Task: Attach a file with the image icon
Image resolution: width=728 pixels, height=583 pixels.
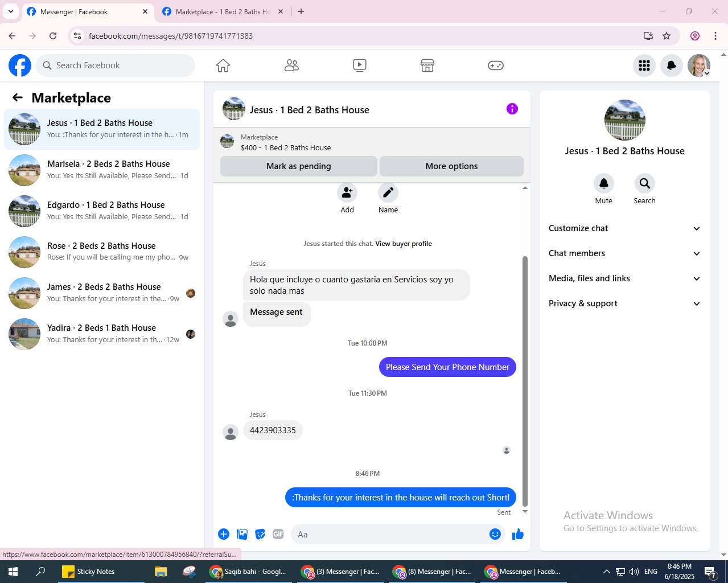Action: [x=242, y=534]
